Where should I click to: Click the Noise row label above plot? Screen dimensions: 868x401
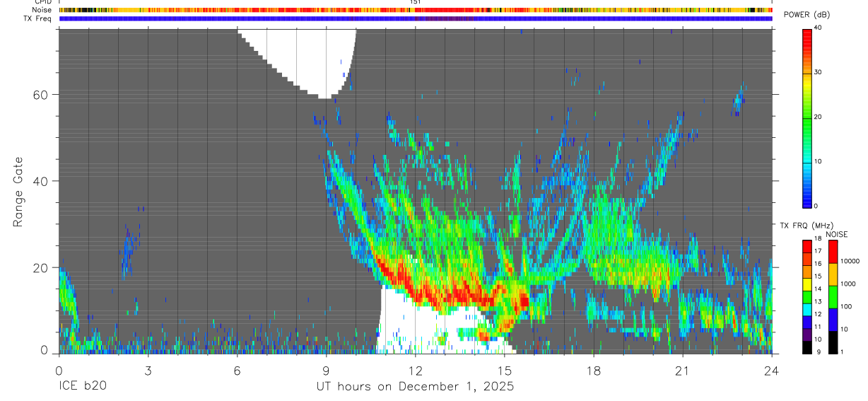[x=41, y=10]
